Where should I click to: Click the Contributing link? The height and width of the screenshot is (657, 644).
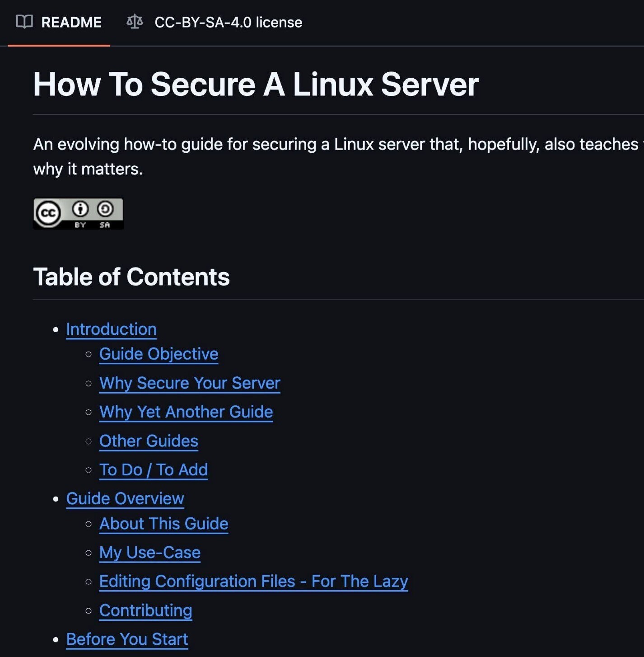coord(145,610)
